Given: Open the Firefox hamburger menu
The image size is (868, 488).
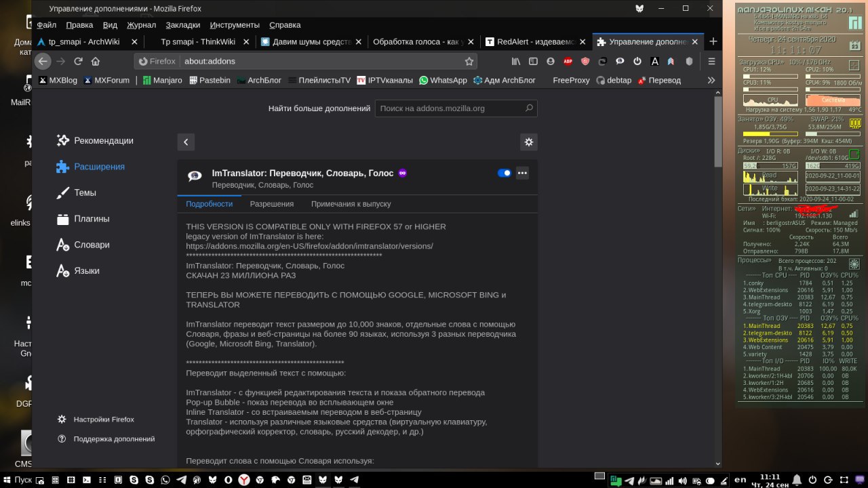Looking at the screenshot, I should pos(711,61).
